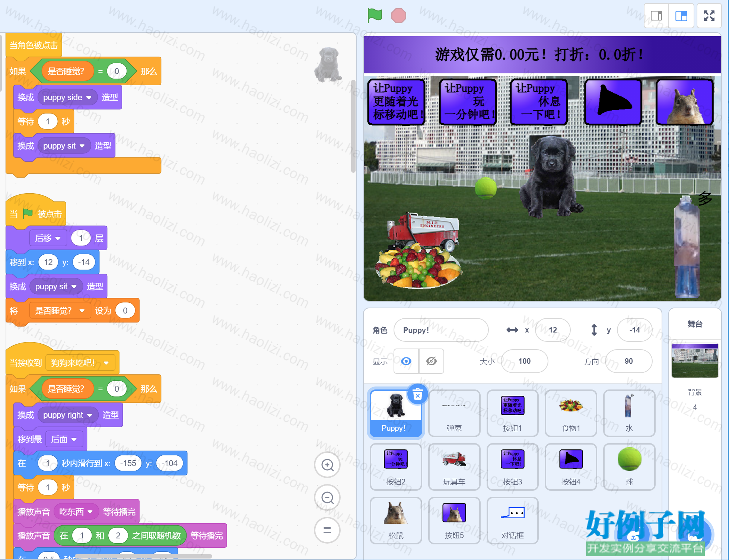Select the 弹幕 sprite
729x560 pixels.
point(454,413)
